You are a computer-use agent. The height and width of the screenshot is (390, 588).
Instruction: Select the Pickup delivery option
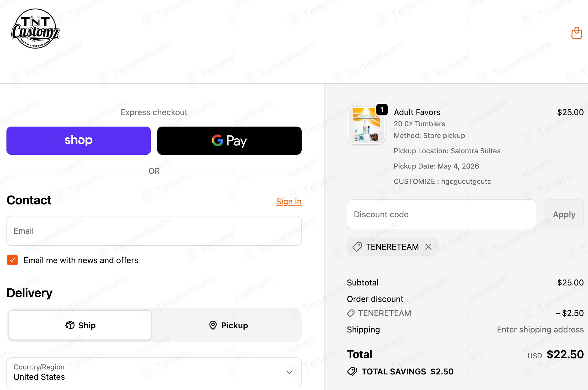point(228,325)
